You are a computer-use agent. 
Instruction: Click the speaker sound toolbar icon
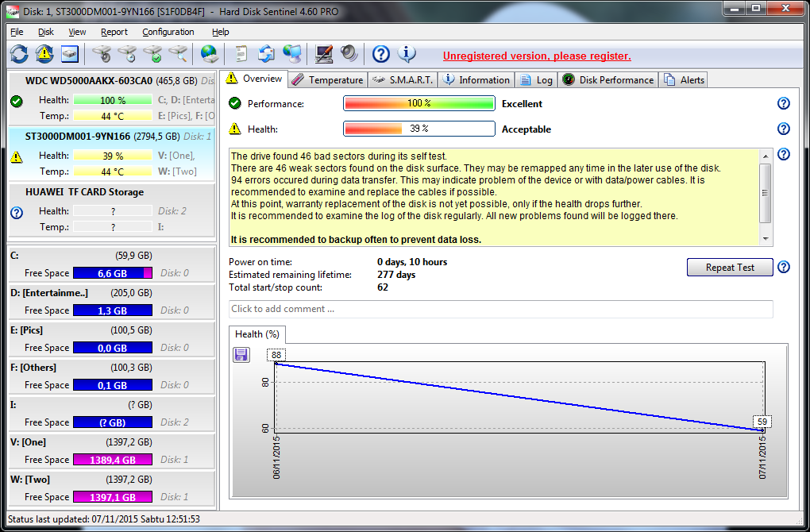pyautogui.click(x=349, y=54)
